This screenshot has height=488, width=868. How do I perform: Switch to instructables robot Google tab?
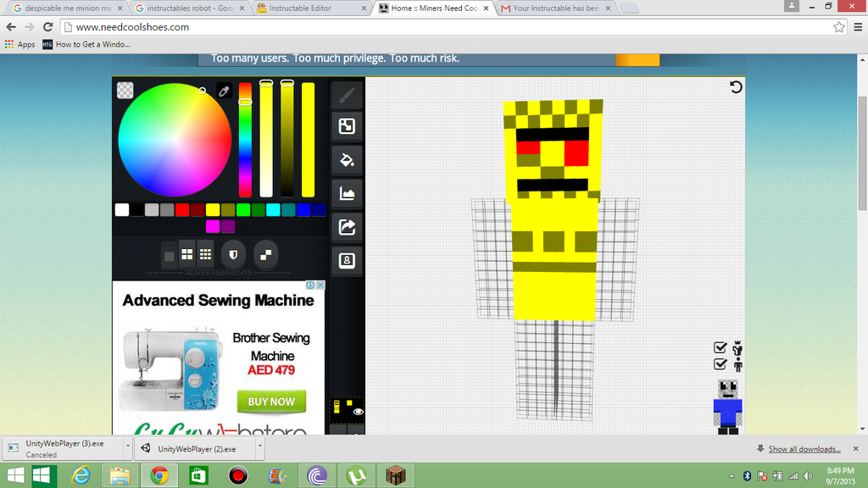(190, 8)
